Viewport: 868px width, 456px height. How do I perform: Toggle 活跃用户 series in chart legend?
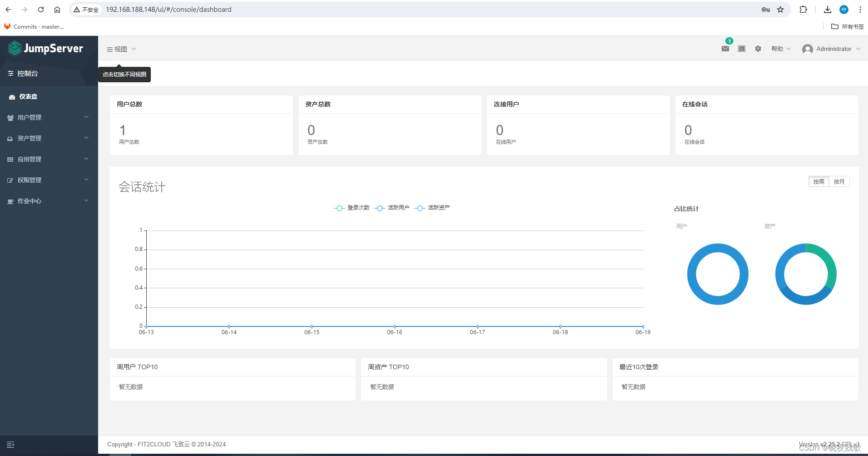pos(392,208)
